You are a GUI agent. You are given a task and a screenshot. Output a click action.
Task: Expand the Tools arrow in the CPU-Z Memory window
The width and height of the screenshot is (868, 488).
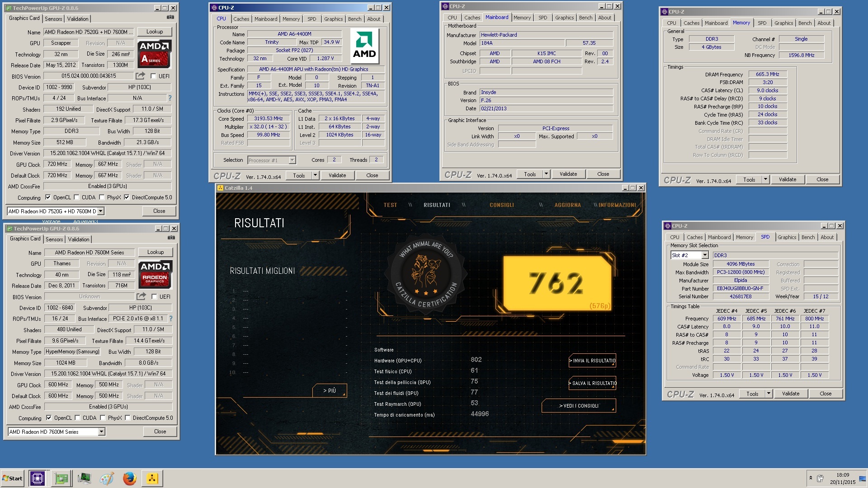[765, 179]
